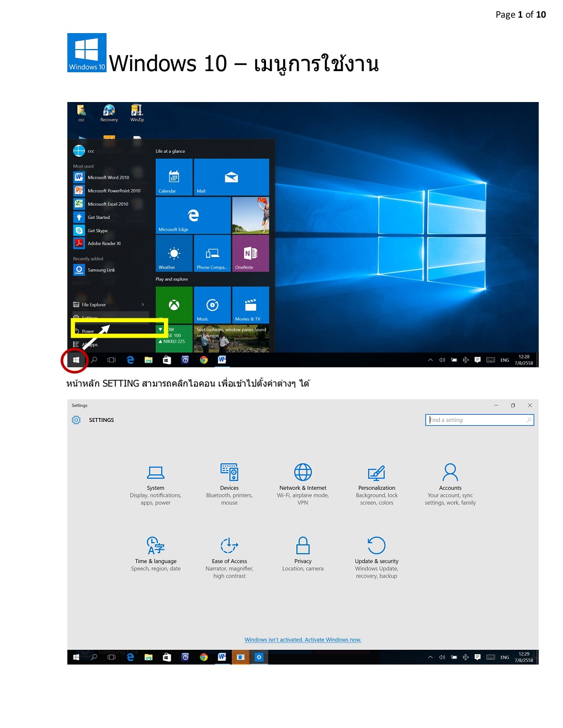Launch the OneNote tile
563x728 pixels.
coord(251,254)
